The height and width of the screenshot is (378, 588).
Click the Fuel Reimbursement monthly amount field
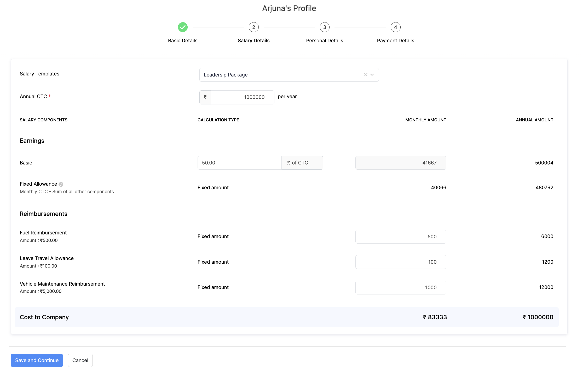[x=401, y=236]
